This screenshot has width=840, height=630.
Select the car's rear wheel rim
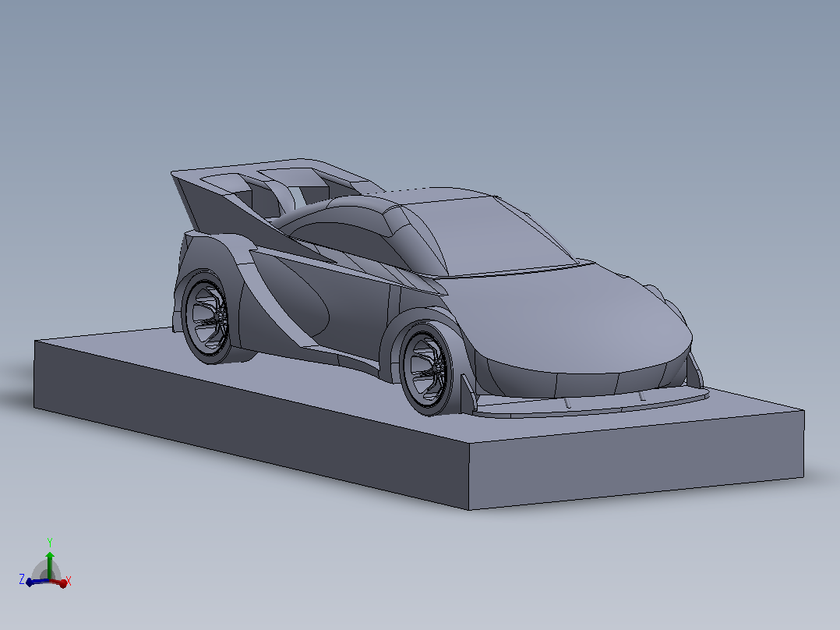206,317
